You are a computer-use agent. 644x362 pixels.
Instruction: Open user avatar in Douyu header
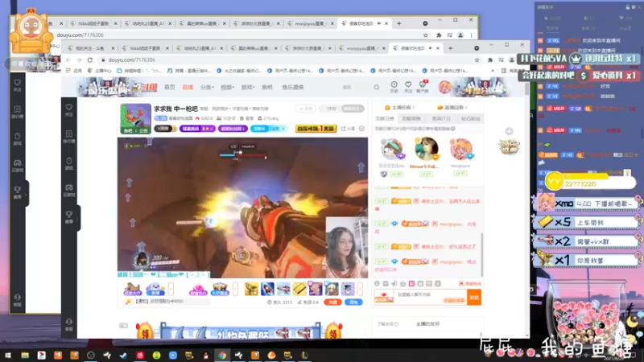(x=445, y=87)
